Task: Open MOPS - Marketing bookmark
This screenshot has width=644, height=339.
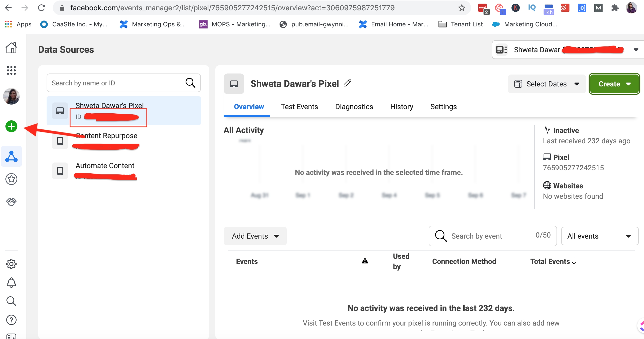Action: 235,24
